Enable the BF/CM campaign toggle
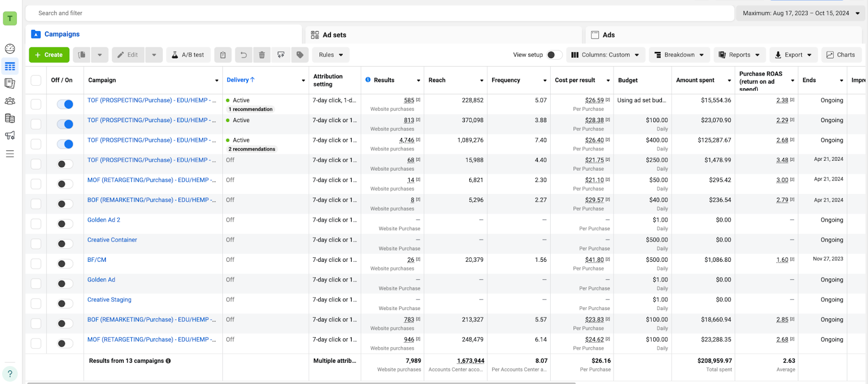This screenshot has width=868, height=384. 65,264
